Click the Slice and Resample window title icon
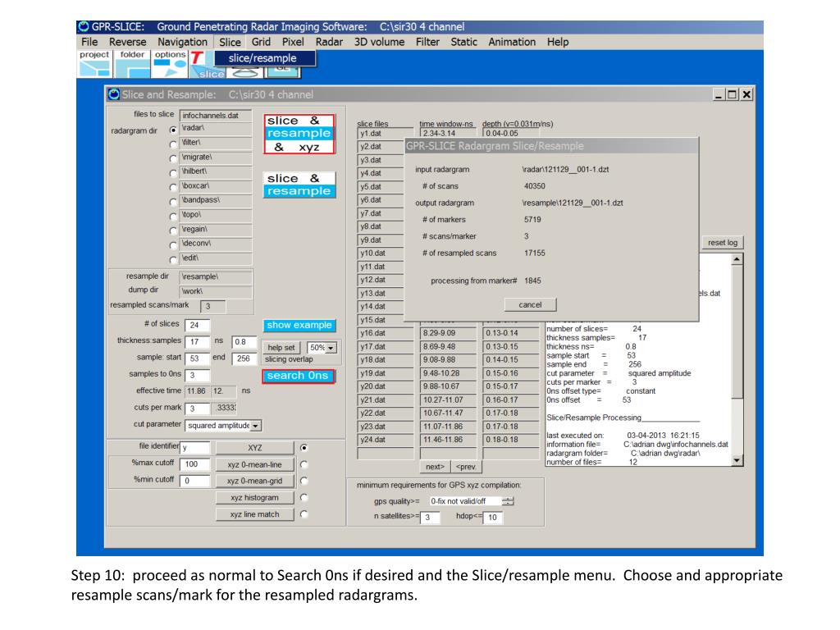This screenshot has width=840, height=630. pyautogui.click(x=113, y=94)
